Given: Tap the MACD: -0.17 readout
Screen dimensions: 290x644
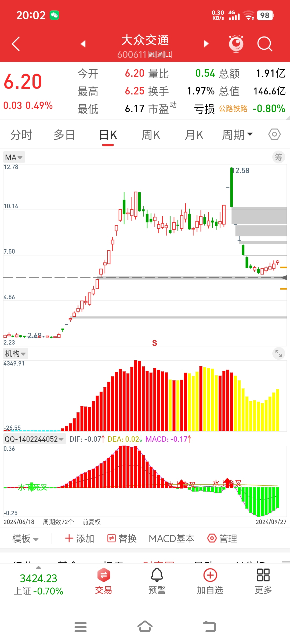Looking at the screenshot, I should pyautogui.click(x=168, y=439).
